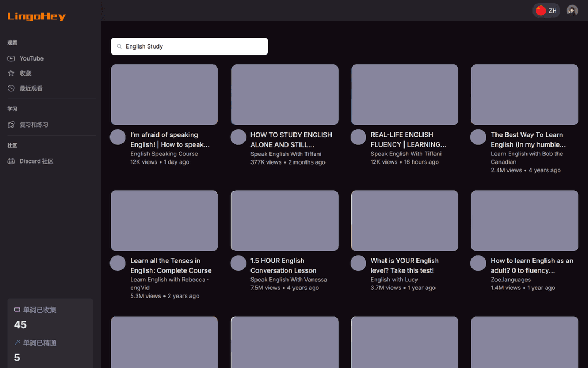Click the Discord gamepad icon
This screenshot has height=368, width=588.
(11, 161)
